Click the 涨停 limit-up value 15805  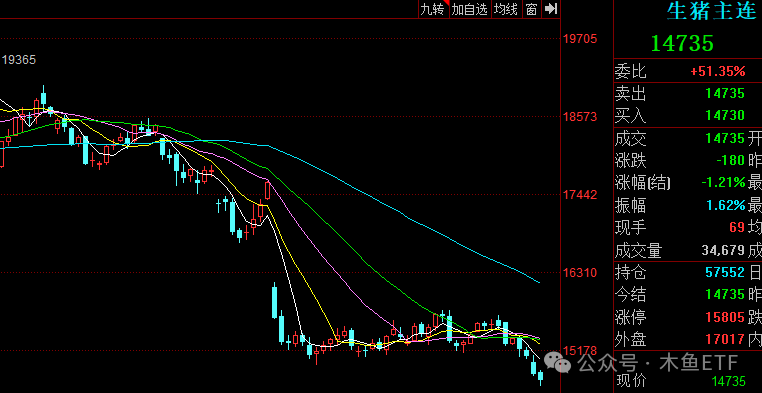(725, 318)
